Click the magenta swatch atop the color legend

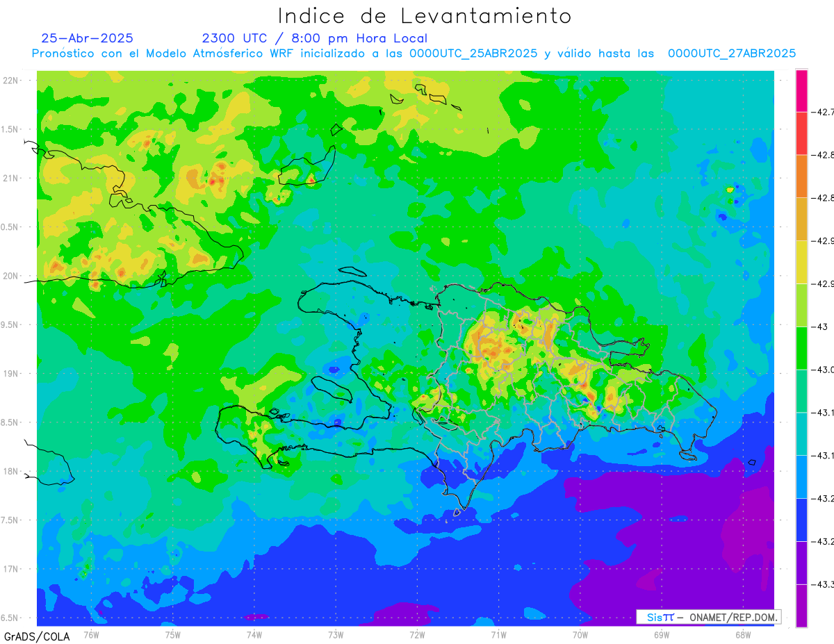click(801, 90)
